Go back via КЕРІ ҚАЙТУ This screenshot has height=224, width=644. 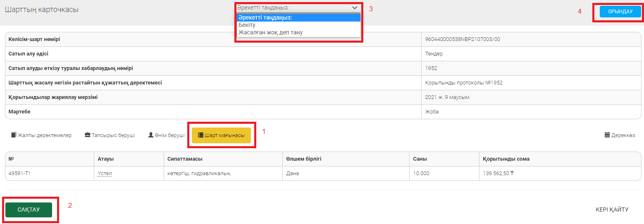pyautogui.click(x=612, y=210)
